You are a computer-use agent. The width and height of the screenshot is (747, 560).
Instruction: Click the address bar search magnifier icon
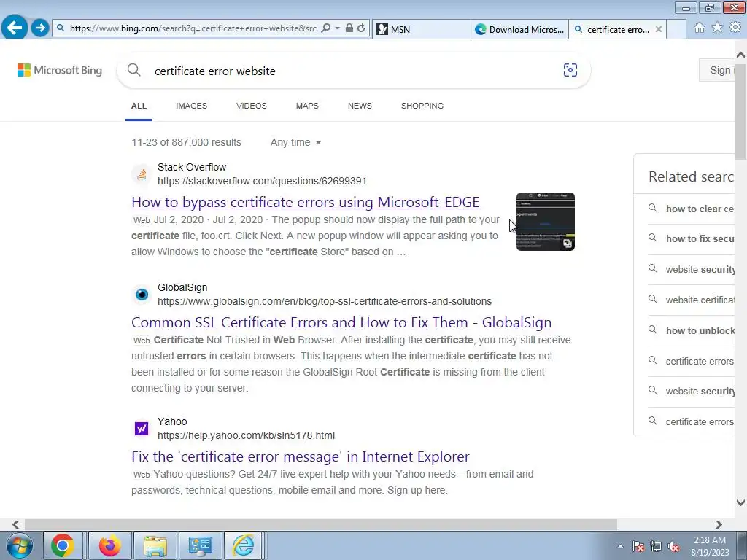pyautogui.click(x=326, y=28)
